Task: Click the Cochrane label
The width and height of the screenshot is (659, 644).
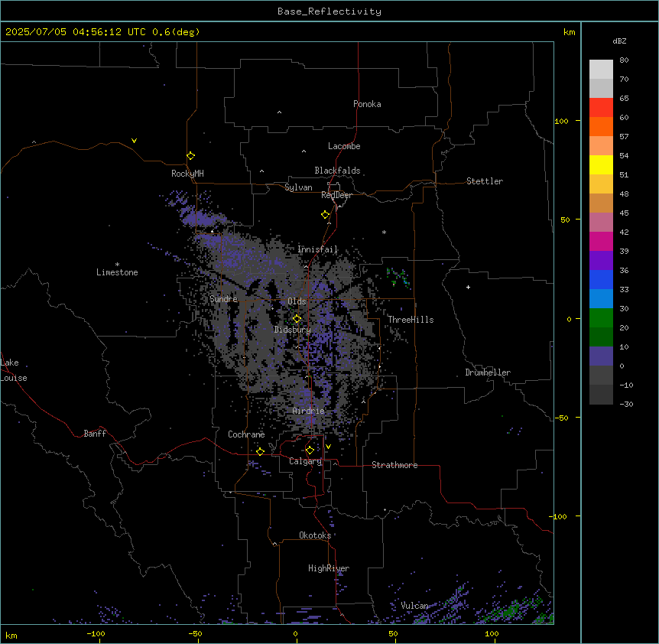Action: coord(246,434)
